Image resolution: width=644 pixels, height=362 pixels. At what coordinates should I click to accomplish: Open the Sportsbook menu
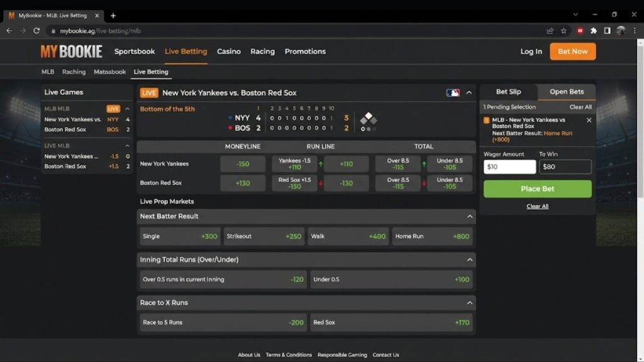click(x=135, y=52)
